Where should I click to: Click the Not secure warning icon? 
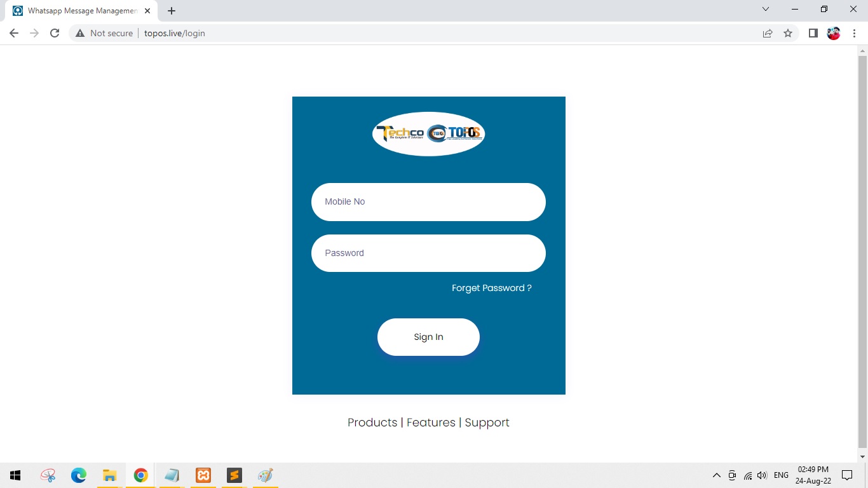(x=80, y=33)
